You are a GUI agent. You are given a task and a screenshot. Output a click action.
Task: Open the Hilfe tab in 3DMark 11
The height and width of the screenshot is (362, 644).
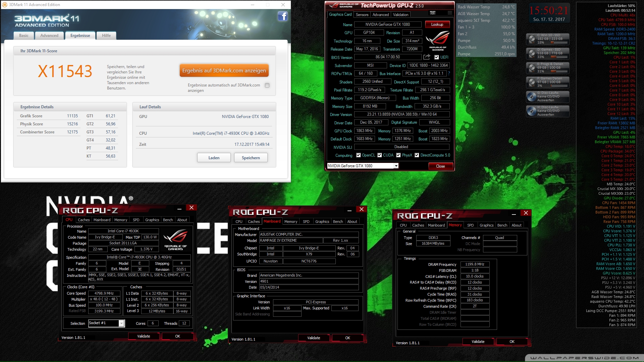[106, 36]
